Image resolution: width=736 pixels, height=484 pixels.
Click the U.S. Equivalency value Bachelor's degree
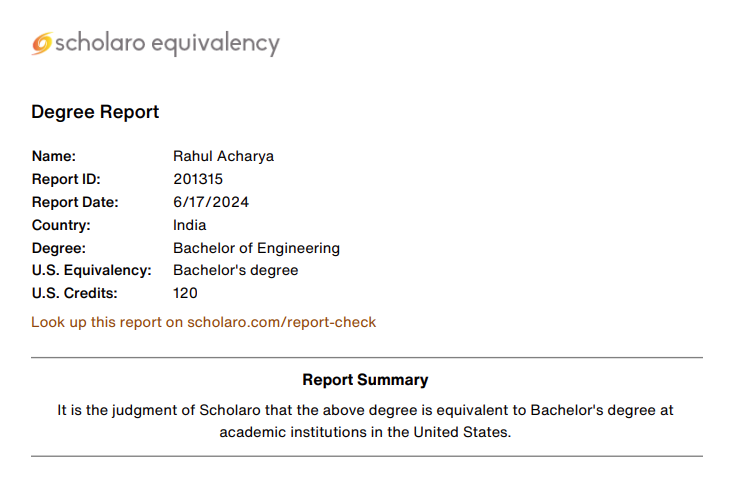coord(235,270)
